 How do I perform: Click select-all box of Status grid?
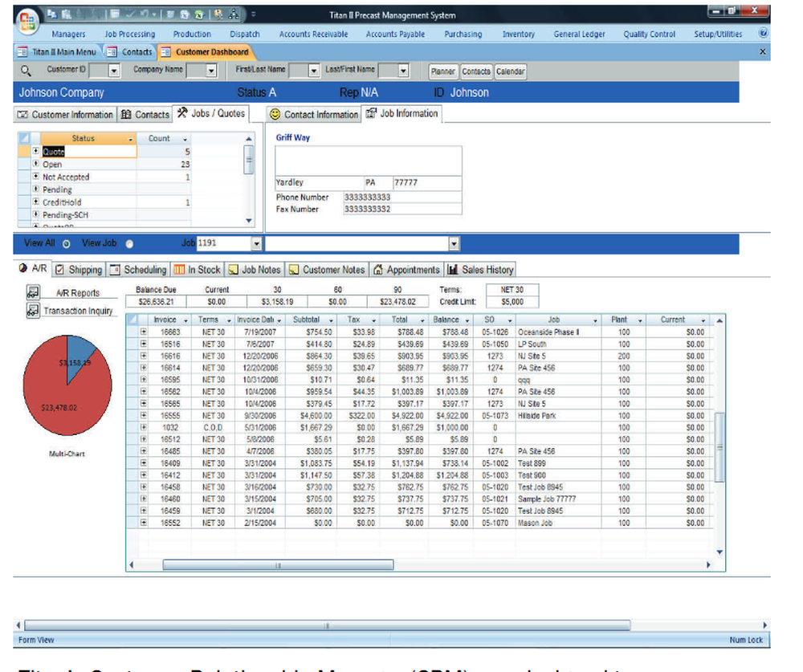[23, 138]
